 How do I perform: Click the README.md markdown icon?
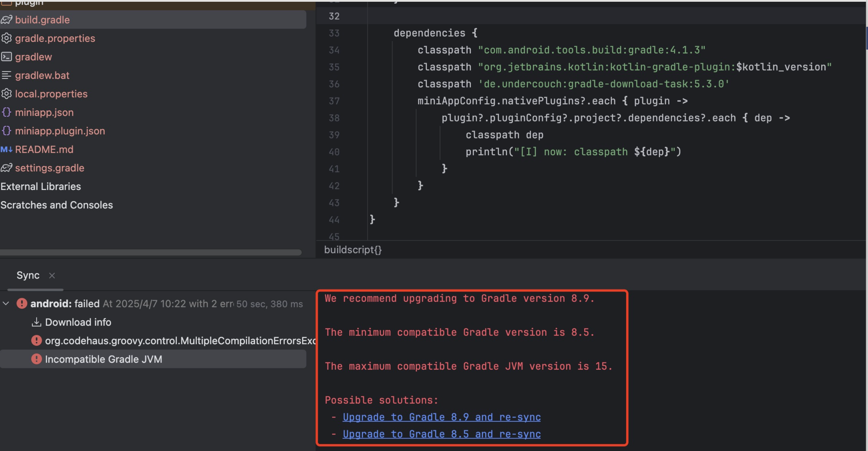pyautogui.click(x=6, y=149)
